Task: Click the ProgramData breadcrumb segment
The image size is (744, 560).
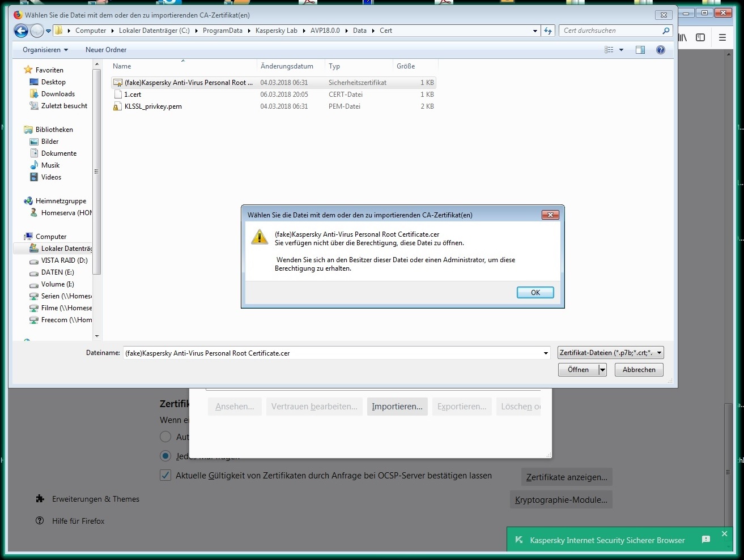Action: [x=223, y=31]
